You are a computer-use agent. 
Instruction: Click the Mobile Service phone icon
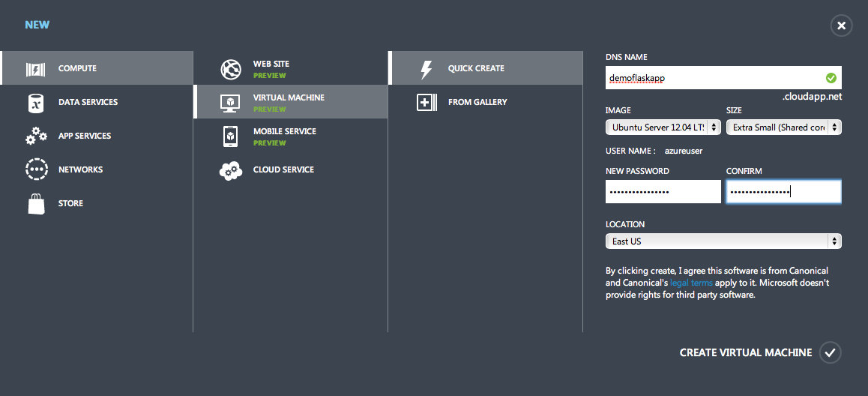click(230, 136)
